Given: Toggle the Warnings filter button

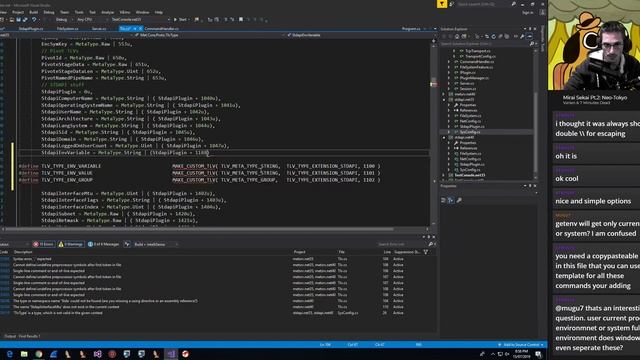Looking at the screenshot, I should (x=71, y=244).
